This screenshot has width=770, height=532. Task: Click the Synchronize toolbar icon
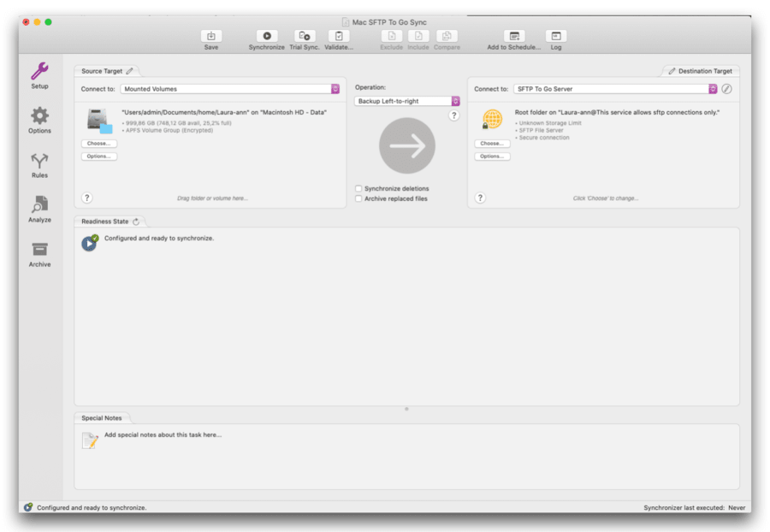pos(266,37)
